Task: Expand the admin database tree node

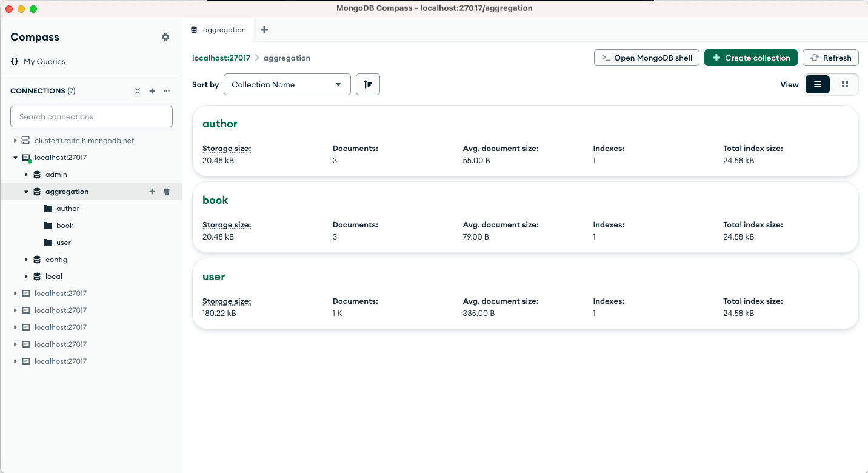Action: pyautogui.click(x=26, y=175)
